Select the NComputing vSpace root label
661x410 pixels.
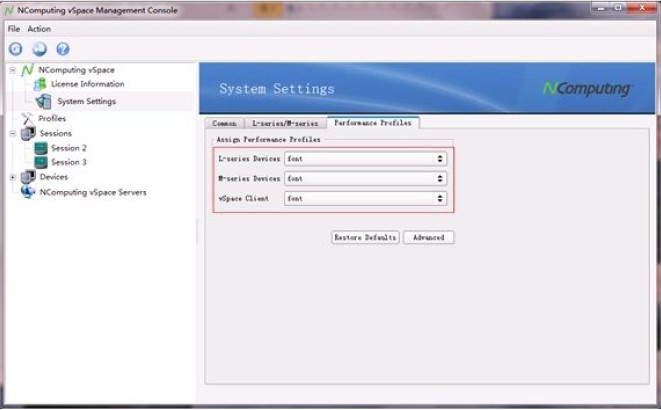coord(76,70)
